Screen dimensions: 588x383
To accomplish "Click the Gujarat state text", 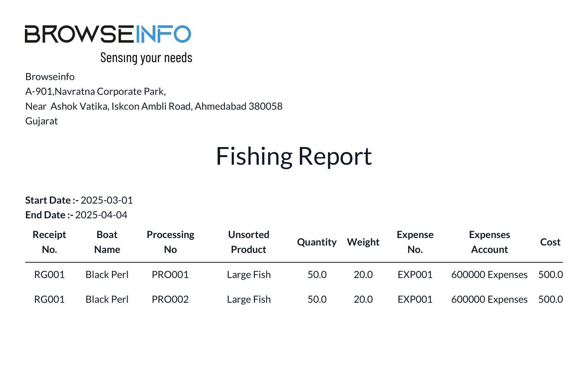I will point(42,121).
